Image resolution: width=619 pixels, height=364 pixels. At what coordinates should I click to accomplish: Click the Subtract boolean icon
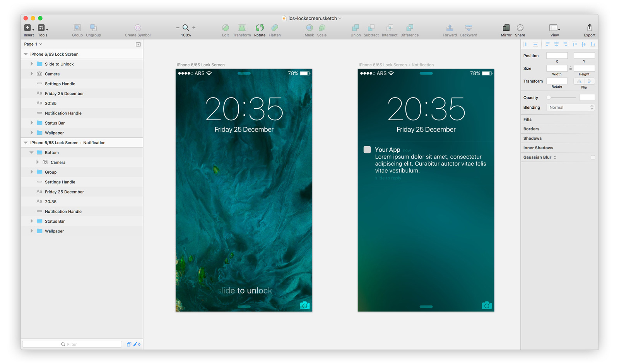pos(371,28)
